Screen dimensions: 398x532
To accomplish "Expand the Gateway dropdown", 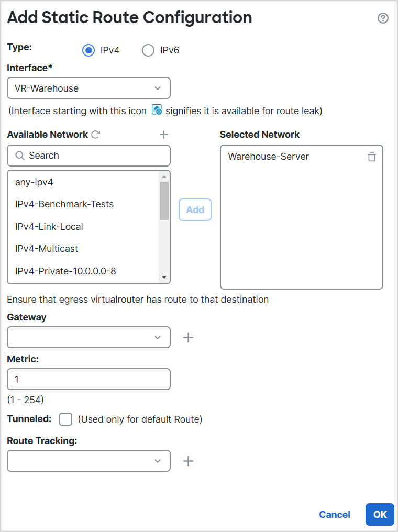I will tap(89, 337).
